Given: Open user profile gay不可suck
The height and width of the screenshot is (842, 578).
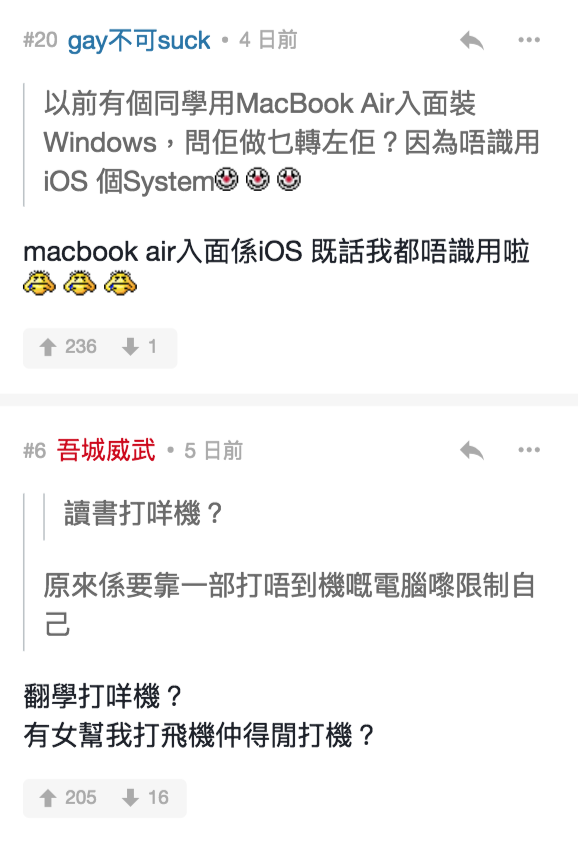Looking at the screenshot, I should coord(139,41).
